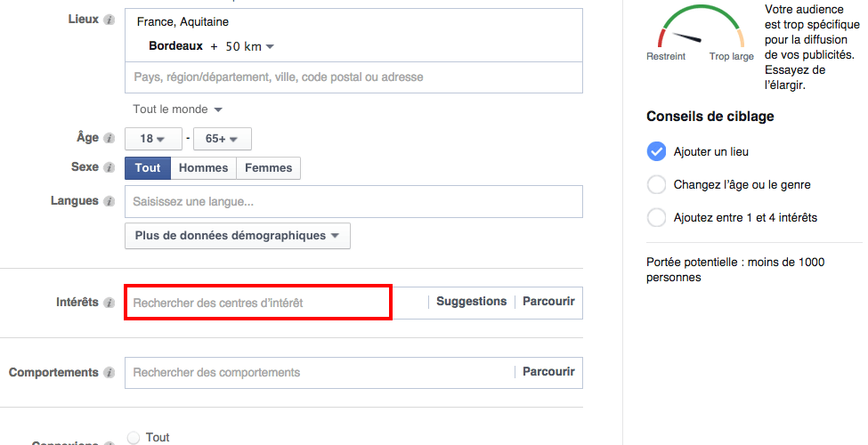Click the info icon beside Comportements
The width and height of the screenshot is (868, 445).
tap(109, 373)
